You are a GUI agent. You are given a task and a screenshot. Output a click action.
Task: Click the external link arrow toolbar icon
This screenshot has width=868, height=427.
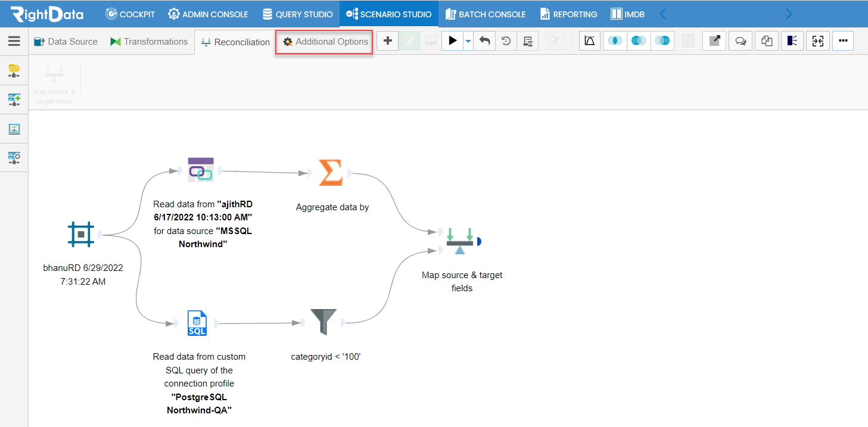pyautogui.click(x=714, y=40)
